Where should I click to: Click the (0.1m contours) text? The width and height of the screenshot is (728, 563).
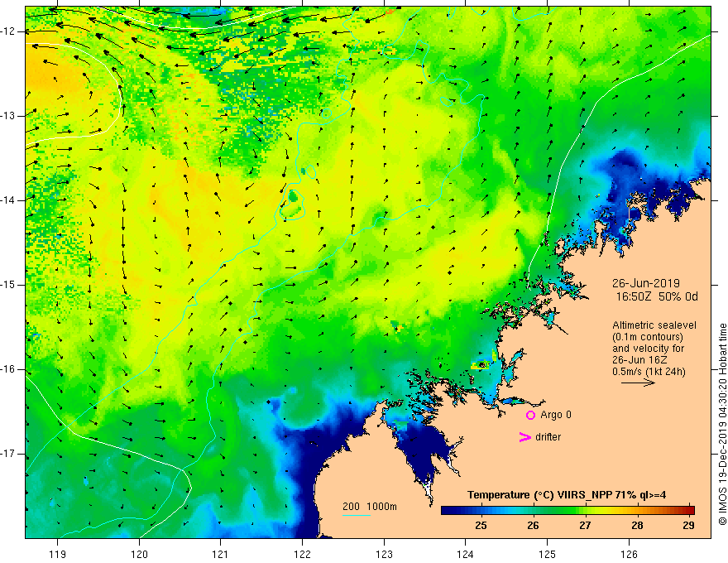(x=648, y=337)
